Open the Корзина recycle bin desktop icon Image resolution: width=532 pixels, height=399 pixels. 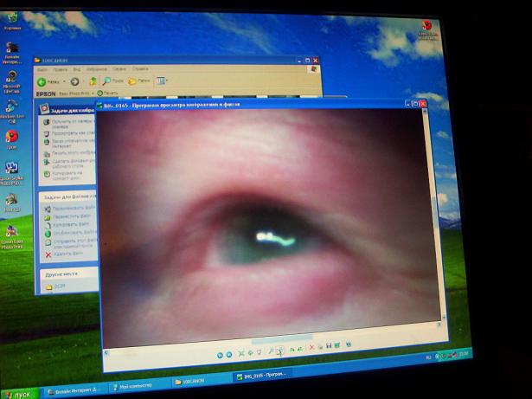click(x=12, y=21)
